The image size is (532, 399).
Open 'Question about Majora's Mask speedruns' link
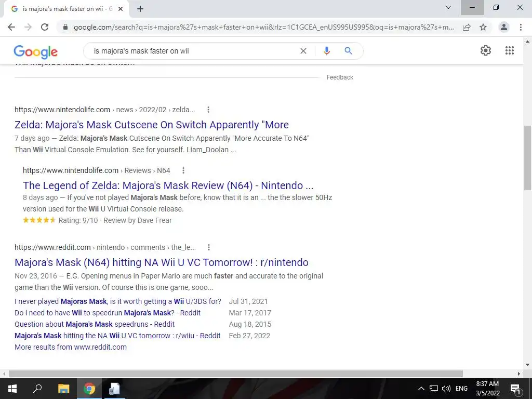tap(95, 324)
